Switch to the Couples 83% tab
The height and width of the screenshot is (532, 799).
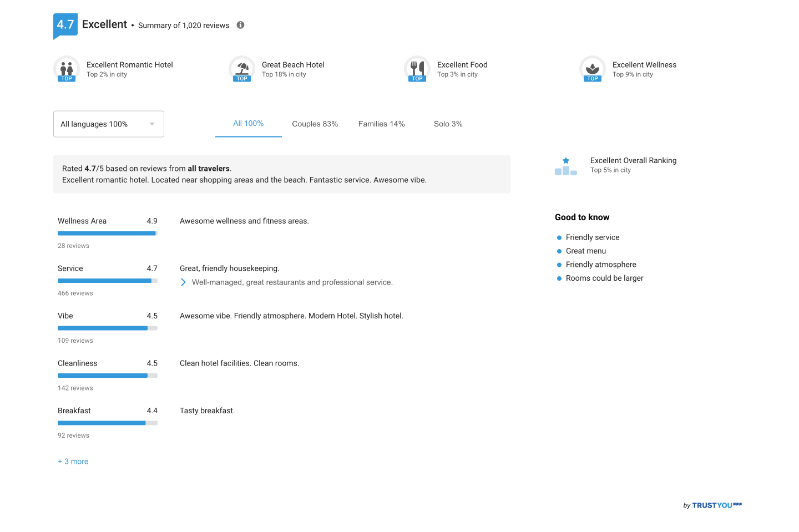315,124
